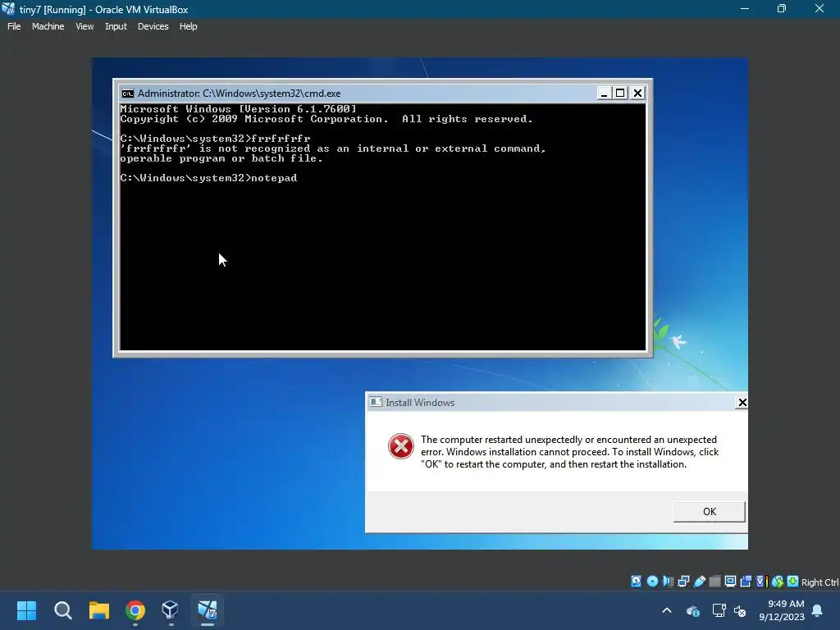Click the muted volume tray icon
Image resolution: width=840 pixels, height=630 pixels.
(741, 610)
